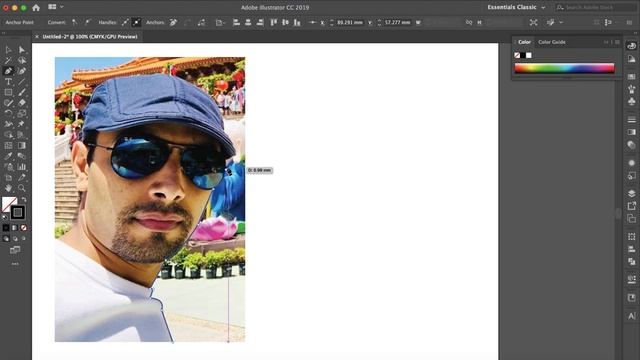Select the Shaper pencil tool
Screen dimensions: 640x360
coord(8,103)
